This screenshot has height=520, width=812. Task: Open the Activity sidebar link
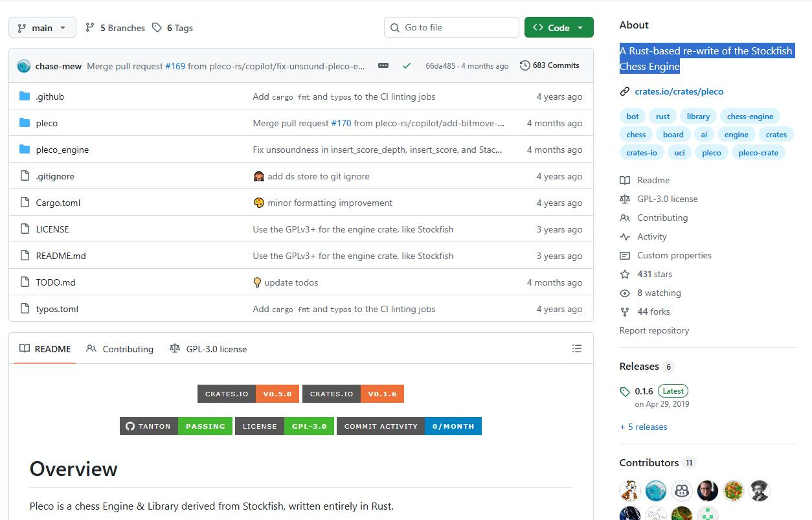[x=643, y=236]
